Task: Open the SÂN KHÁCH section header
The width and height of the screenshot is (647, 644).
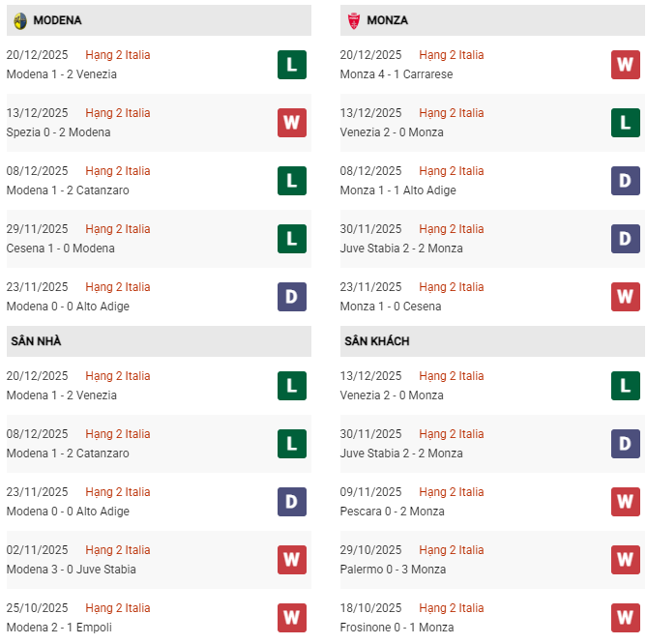Action: (x=375, y=341)
